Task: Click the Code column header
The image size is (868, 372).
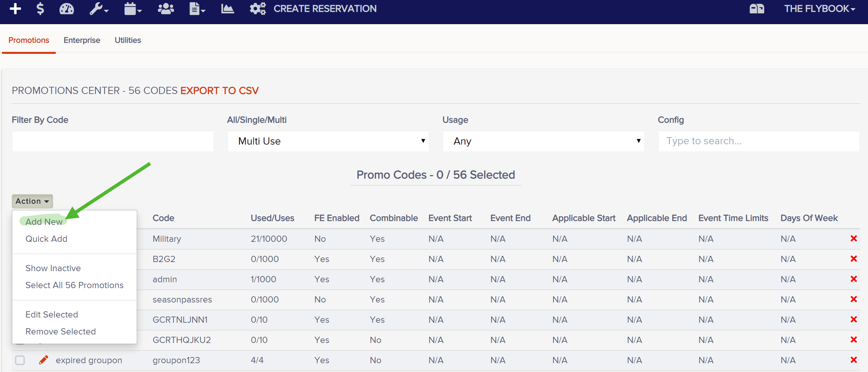Action: pos(163,218)
